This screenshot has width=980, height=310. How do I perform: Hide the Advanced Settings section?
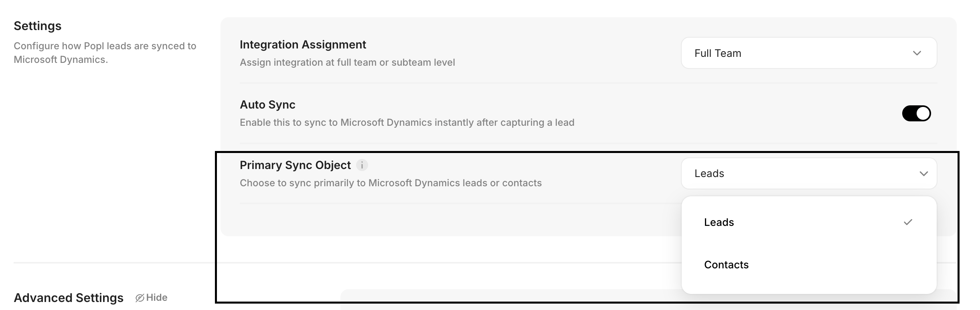[x=156, y=298]
